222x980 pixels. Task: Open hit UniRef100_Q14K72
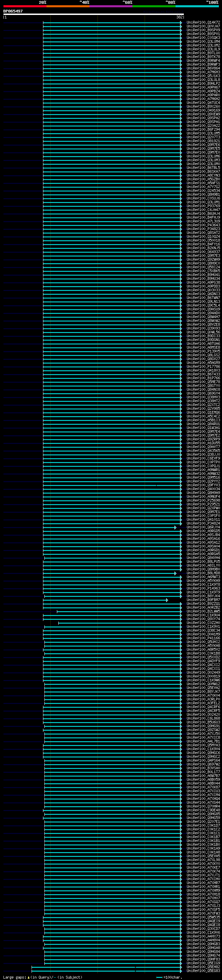click(x=203, y=23)
